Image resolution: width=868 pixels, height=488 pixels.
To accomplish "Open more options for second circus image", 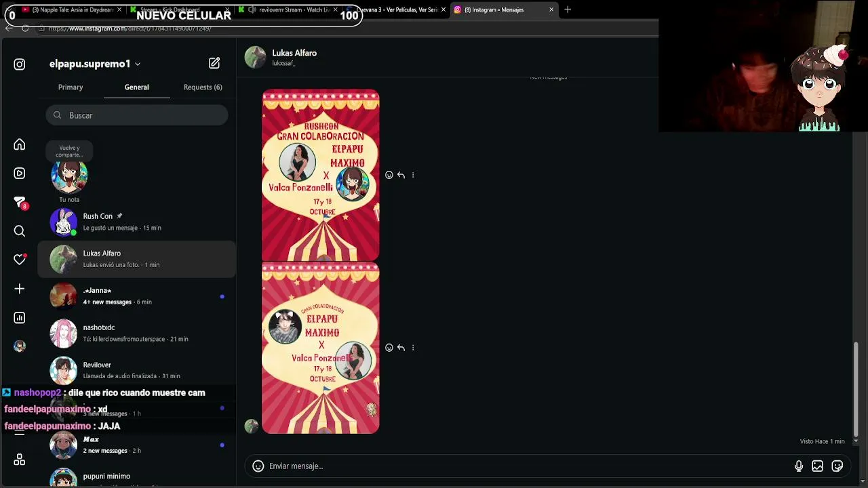I will (x=413, y=348).
